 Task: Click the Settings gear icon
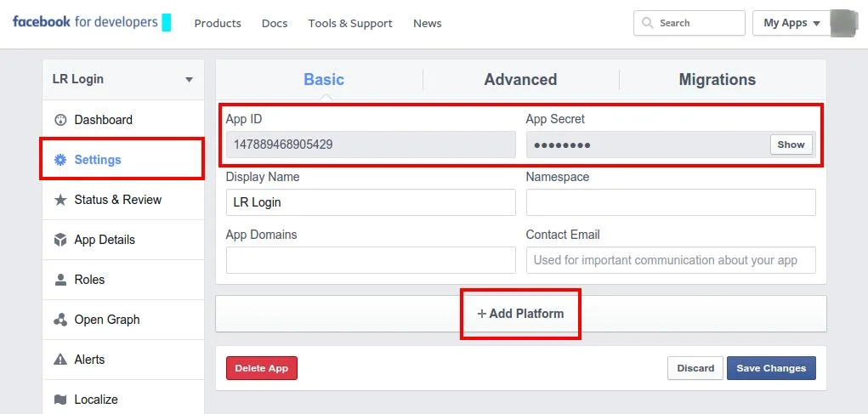click(x=60, y=160)
